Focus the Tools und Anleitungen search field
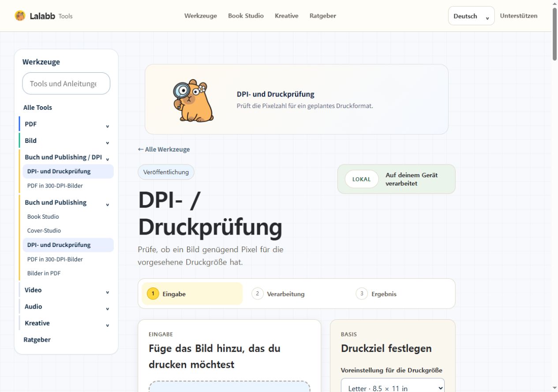 click(66, 83)
